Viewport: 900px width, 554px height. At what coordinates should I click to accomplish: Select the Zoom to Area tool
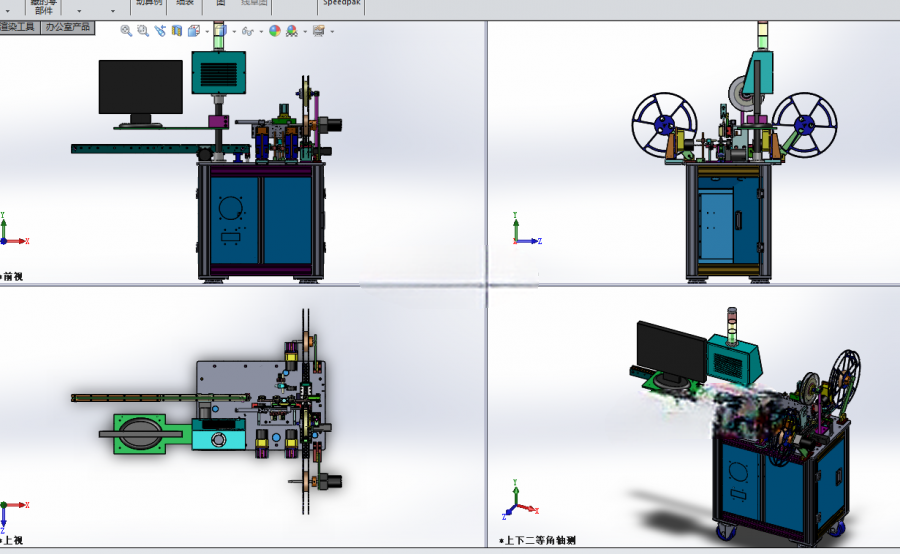click(143, 31)
